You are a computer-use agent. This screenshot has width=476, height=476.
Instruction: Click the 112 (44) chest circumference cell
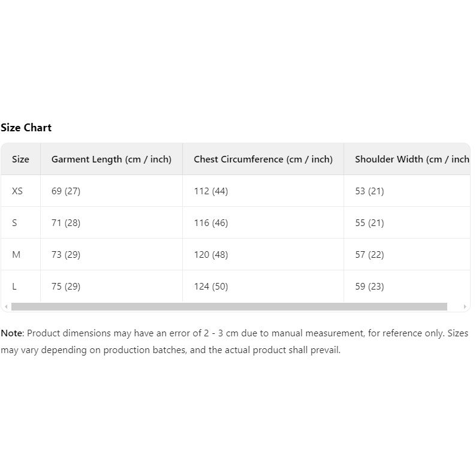[211, 191]
